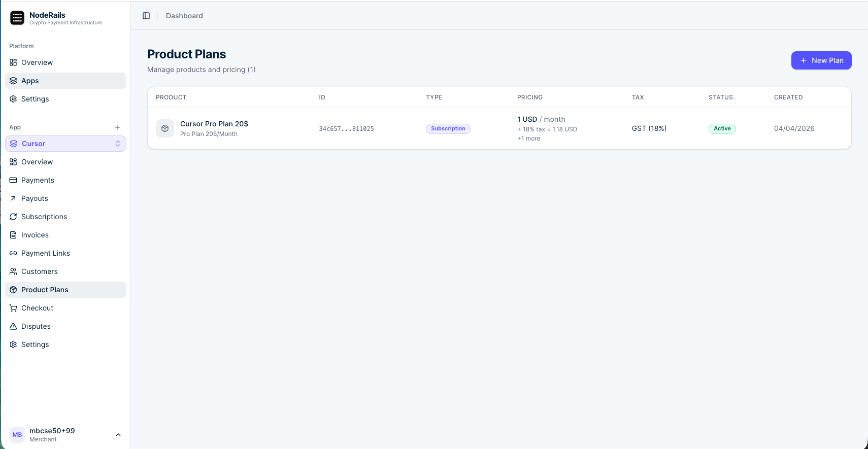
Task: Open Checkout settings
Action: [66, 308]
